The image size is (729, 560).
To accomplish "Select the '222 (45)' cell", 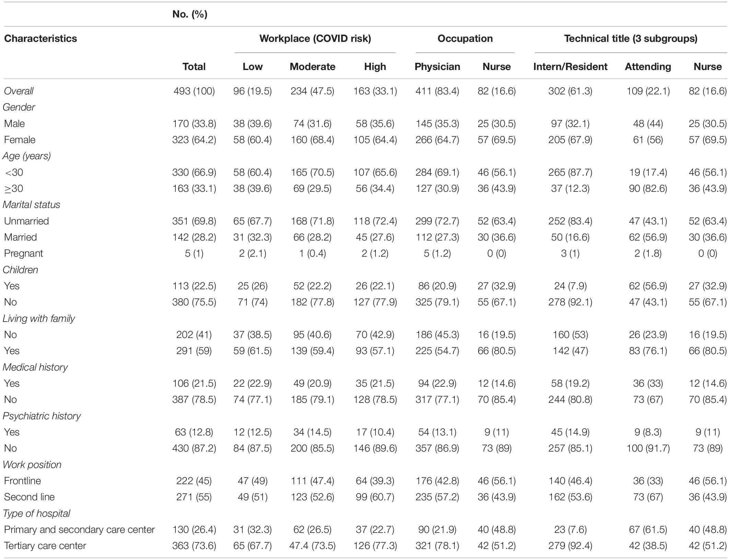I will click(194, 481).
